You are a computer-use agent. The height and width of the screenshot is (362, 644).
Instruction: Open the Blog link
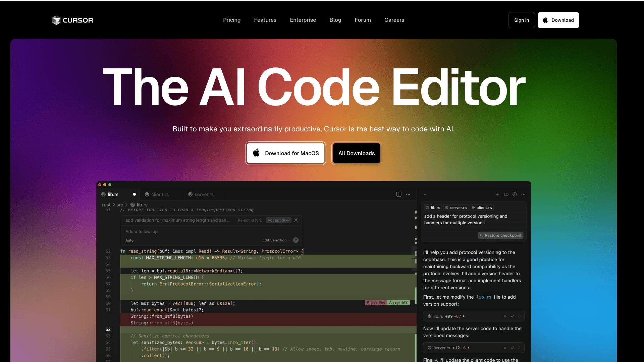(x=335, y=20)
